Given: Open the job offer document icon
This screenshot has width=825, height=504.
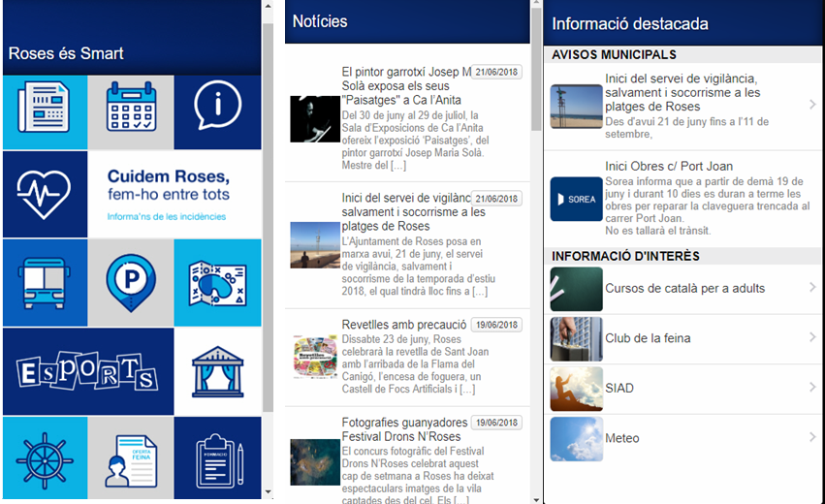Looking at the screenshot, I should click(x=131, y=457).
